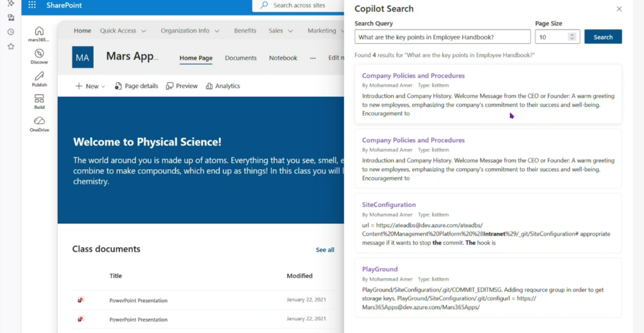Click second PowerPoint file icon in list
Screen dimensions: 644x333
(x=81, y=319)
